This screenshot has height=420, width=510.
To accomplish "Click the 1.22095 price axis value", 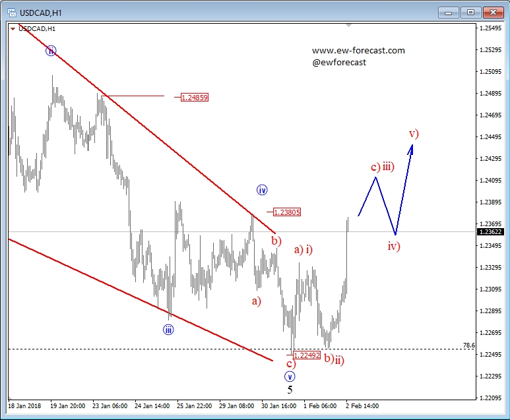I will point(490,398).
